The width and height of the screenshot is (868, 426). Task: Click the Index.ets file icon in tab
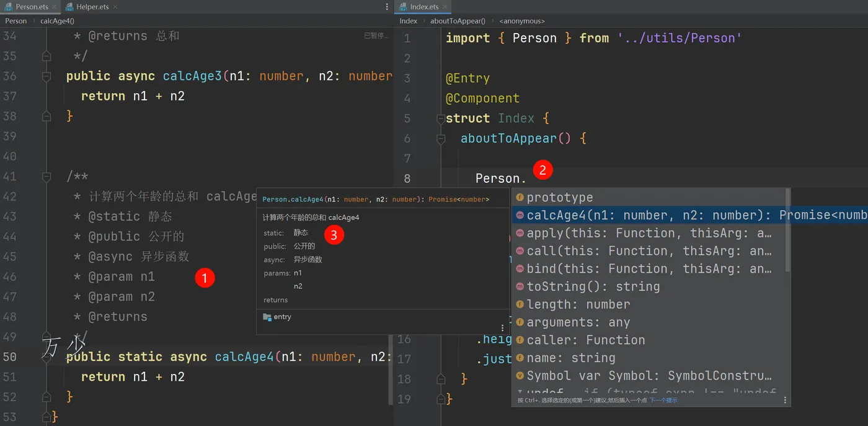tap(404, 7)
